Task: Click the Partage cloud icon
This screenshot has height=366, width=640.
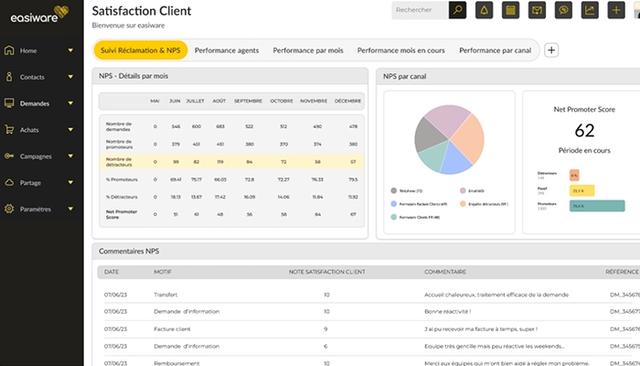Action: click(x=9, y=182)
